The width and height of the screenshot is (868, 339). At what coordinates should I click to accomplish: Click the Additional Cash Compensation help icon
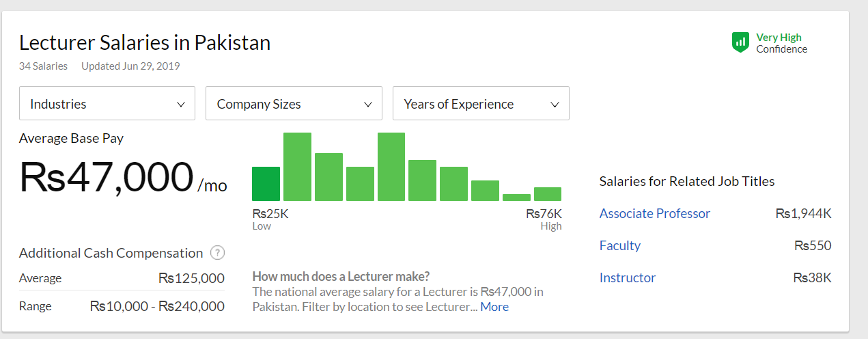217,253
